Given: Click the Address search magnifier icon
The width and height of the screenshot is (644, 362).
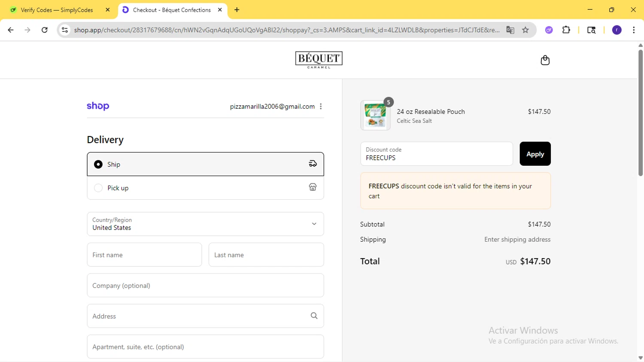Looking at the screenshot, I should (x=314, y=316).
